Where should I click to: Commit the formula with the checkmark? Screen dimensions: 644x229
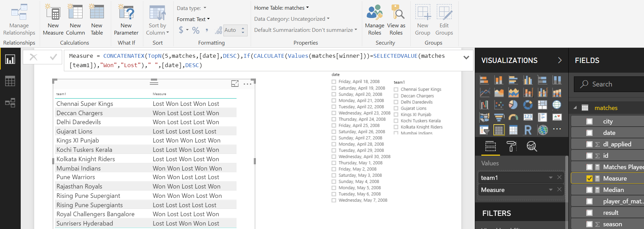point(53,57)
